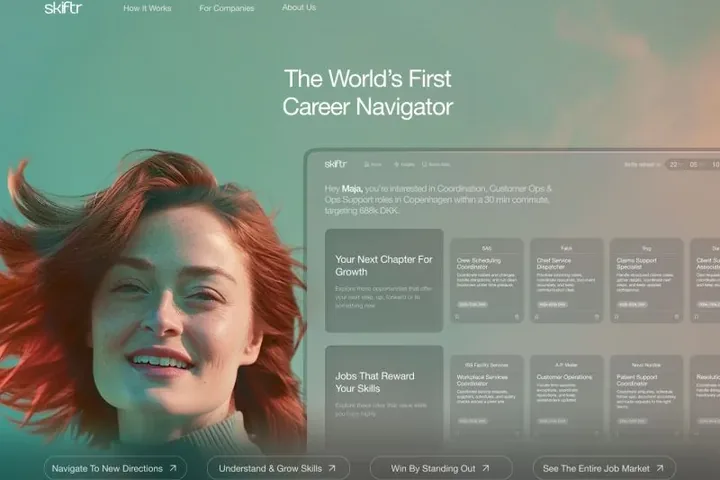Image resolution: width=720 pixels, height=480 pixels.
Task: Click bottom-left icon on Claims Support Specialist card
Action: pyautogui.click(x=617, y=316)
